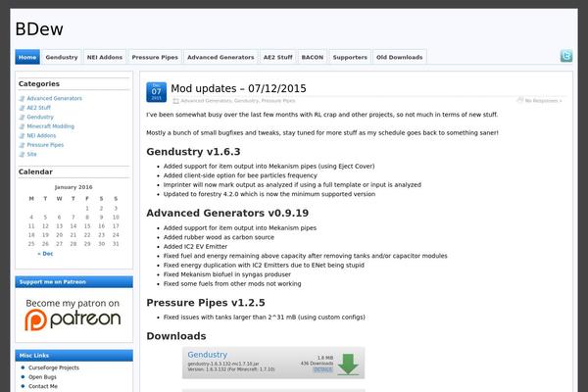Image resolution: width=588 pixels, height=392 pixels.
Task: Open the NEI Addons nav tab
Action: click(105, 57)
